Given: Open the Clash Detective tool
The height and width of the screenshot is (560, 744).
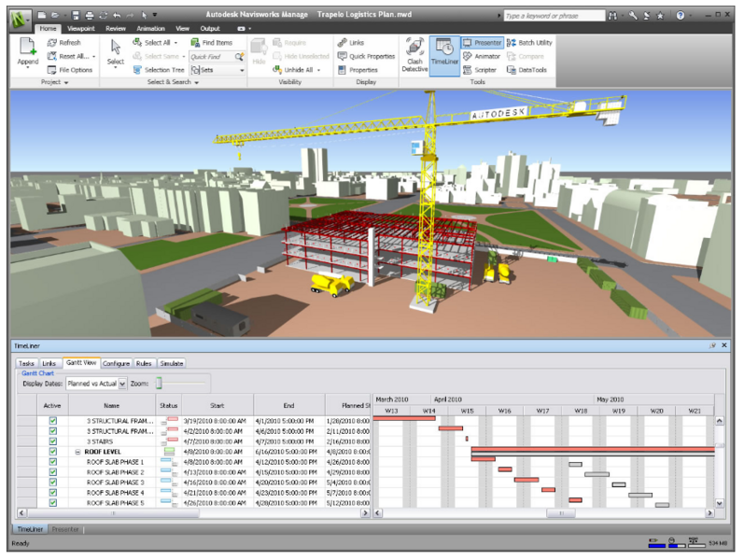Looking at the screenshot, I should pyautogui.click(x=415, y=54).
